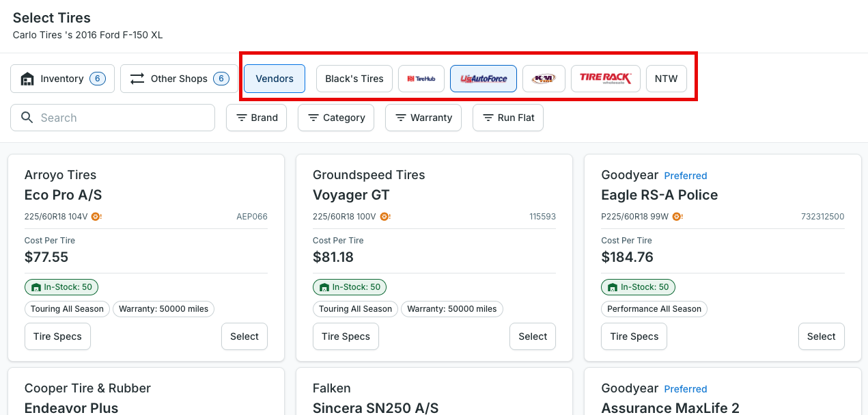The height and width of the screenshot is (415, 868).
Task: Toggle the Black's Tires vendor
Action: (354, 79)
